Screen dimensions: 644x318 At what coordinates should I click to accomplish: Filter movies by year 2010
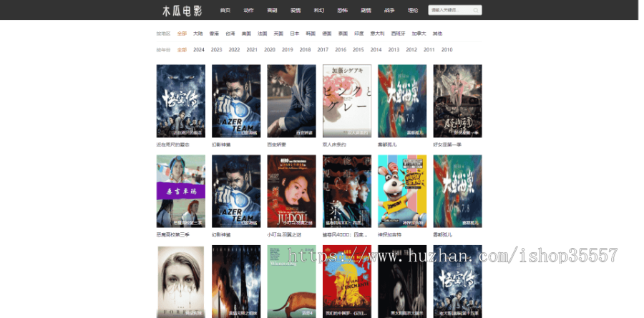click(x=447, y=49)
